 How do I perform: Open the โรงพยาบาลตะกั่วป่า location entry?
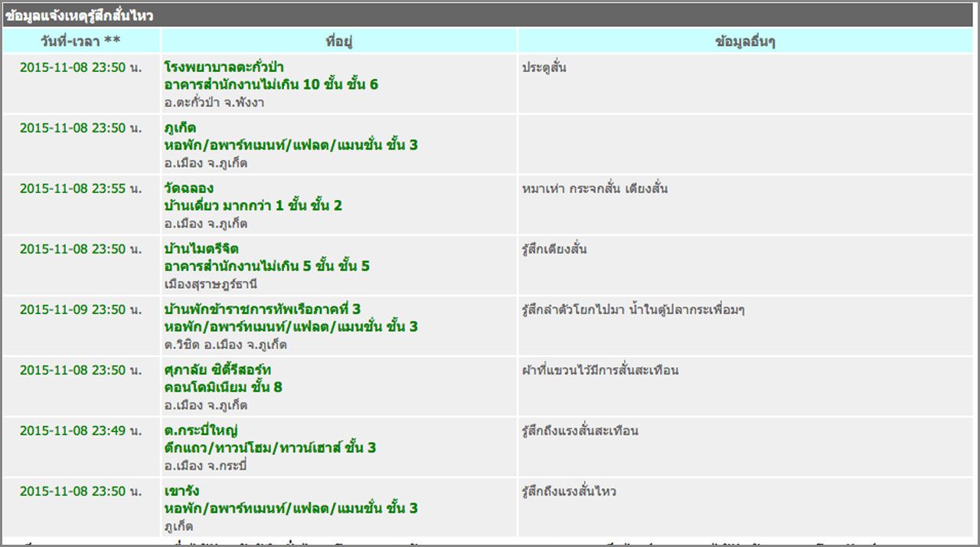[224, 67]
